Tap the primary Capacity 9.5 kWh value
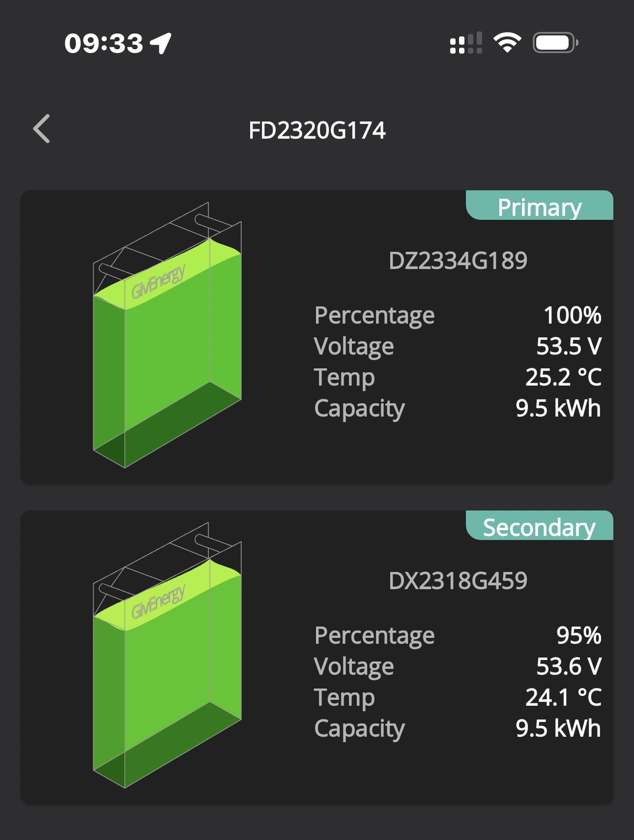 [x=558, y=408]
